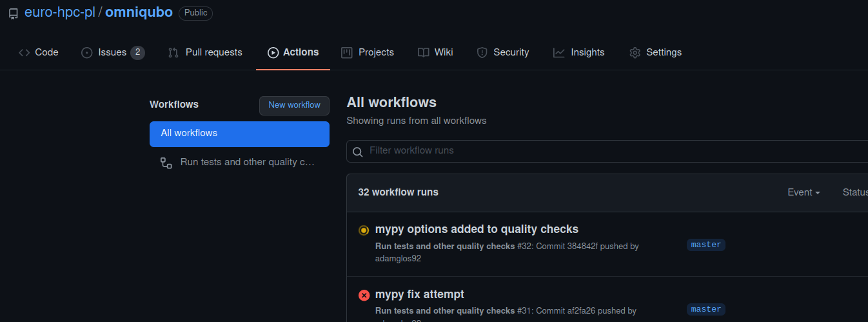Open the Settings tab

coord(656,52)
